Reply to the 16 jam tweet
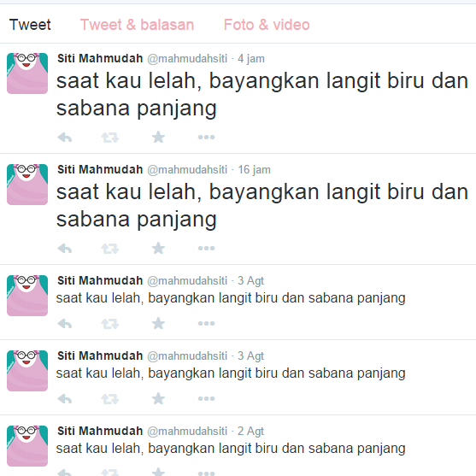This screenshot has width=476, height=476. (65, 249)
